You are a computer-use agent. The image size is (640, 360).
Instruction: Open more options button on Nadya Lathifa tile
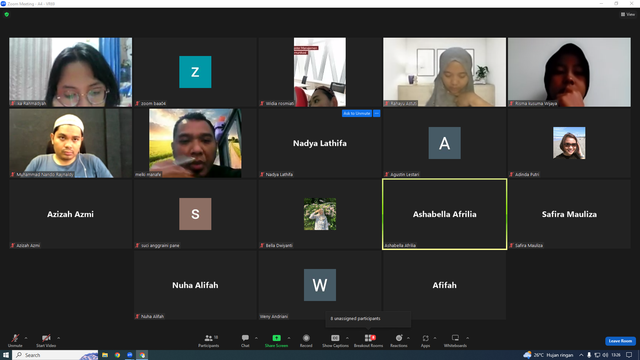point(377,113)
